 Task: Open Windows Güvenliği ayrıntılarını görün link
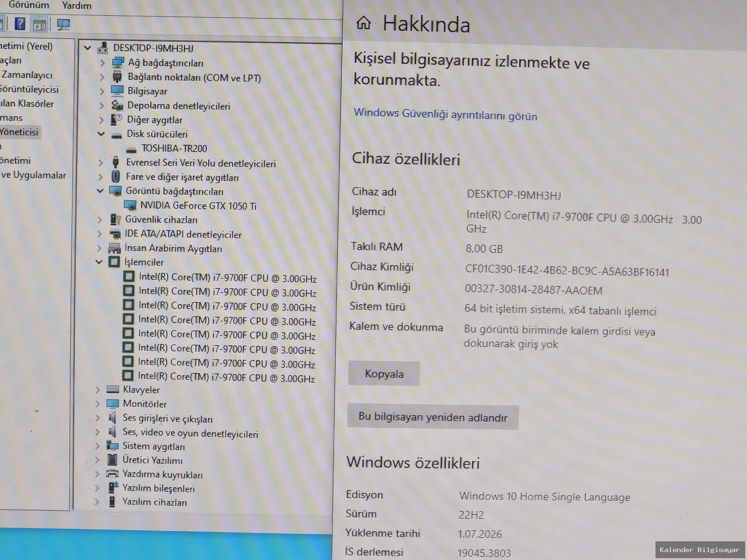445,114
